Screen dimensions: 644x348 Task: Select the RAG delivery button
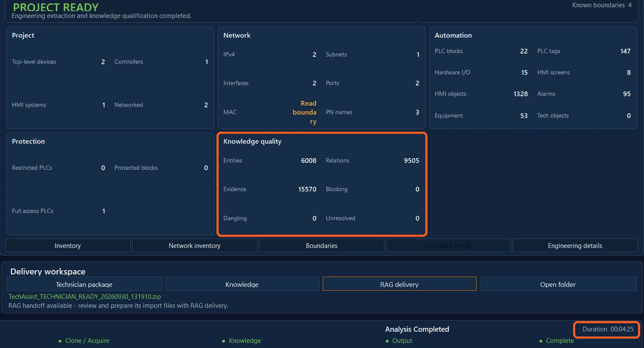pos(400,284)
